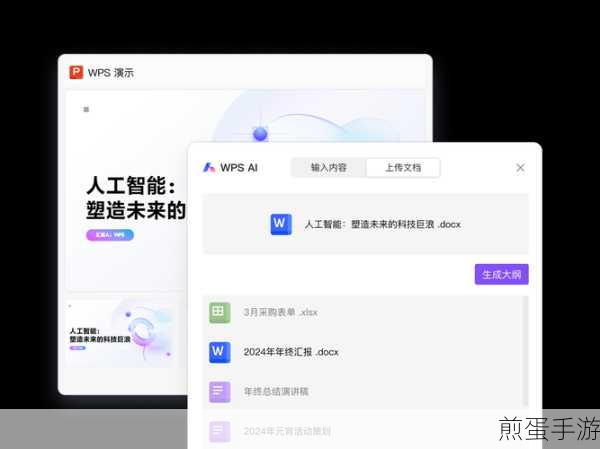Click purple gradient pill button under slide title
Viewport: 600px width, 449px height.
[110, 235]
